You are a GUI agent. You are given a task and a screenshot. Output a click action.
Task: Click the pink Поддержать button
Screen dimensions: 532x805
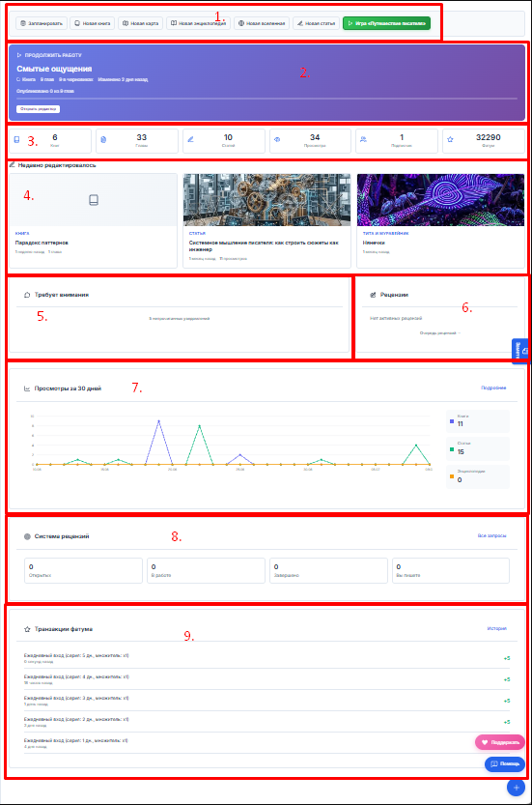(500, 742)
